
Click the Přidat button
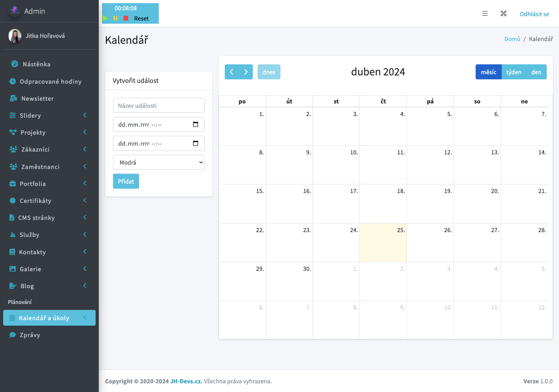(126, 181)
